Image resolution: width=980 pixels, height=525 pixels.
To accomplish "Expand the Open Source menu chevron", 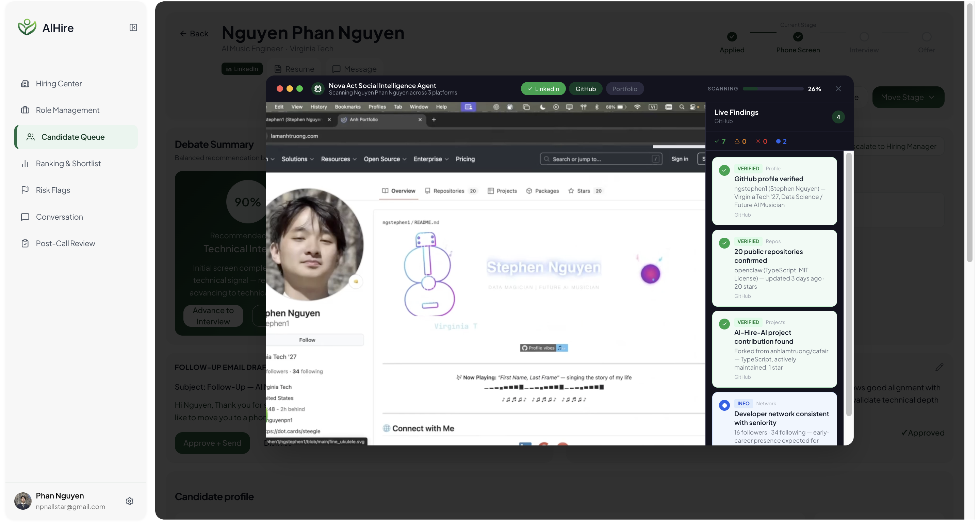I will 404,159.
